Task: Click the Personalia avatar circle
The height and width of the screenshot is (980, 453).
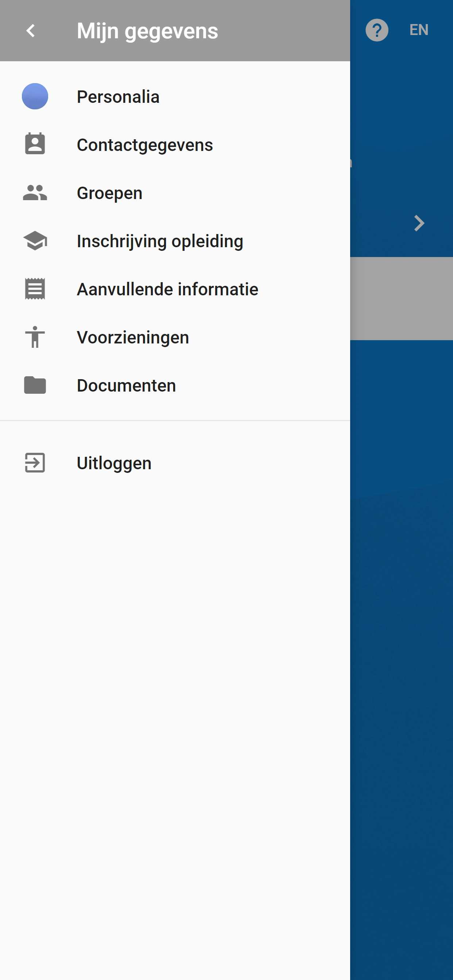Action: click(35, 96)
